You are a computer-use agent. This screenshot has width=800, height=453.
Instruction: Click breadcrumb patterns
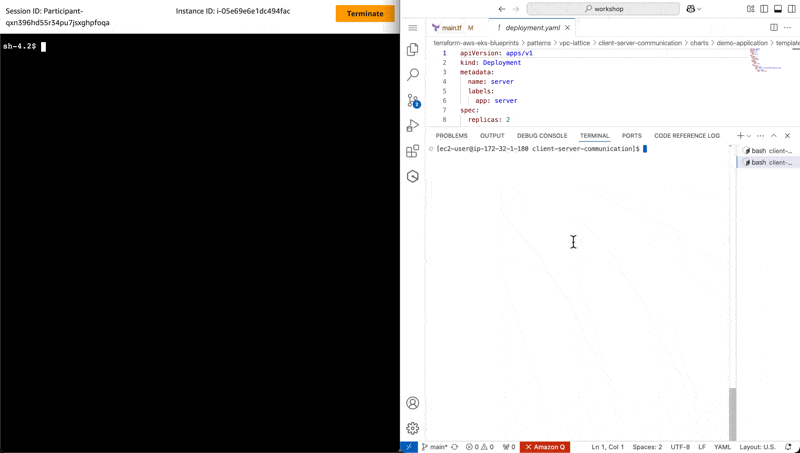tap(538, 43)
